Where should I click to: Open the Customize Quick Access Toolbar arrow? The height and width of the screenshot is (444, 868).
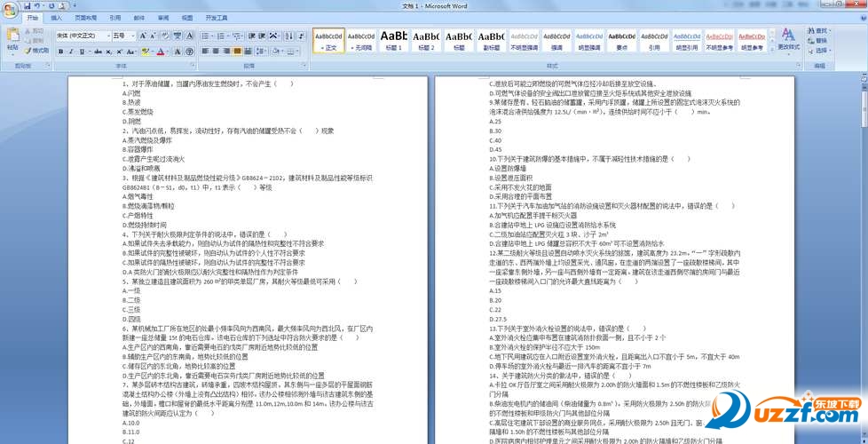click(x=75, y=5)
